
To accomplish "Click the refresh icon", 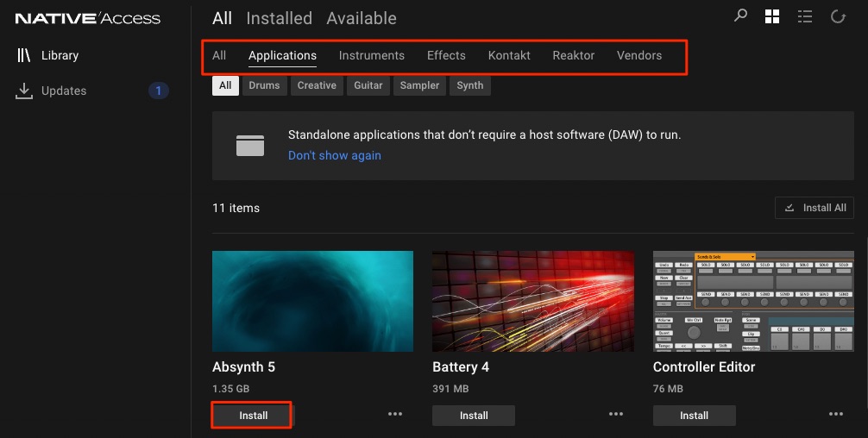I will pyautogui.click(x=838, y=16).
